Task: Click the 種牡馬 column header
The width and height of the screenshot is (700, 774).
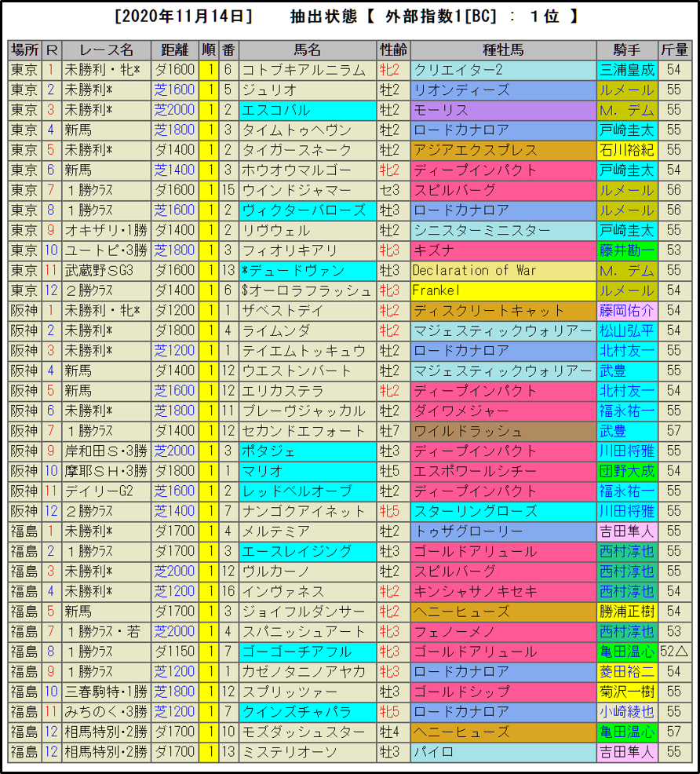Action: point(502,50)
